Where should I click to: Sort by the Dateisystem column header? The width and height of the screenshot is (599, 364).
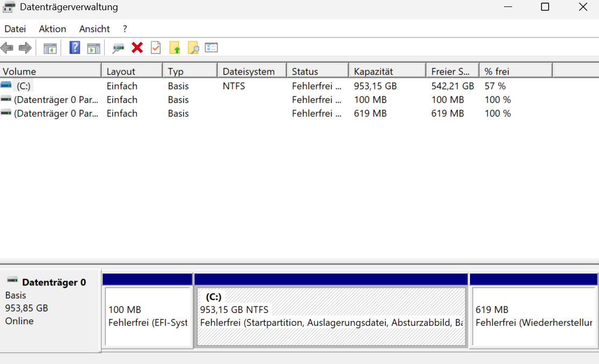tap(252, 71)
